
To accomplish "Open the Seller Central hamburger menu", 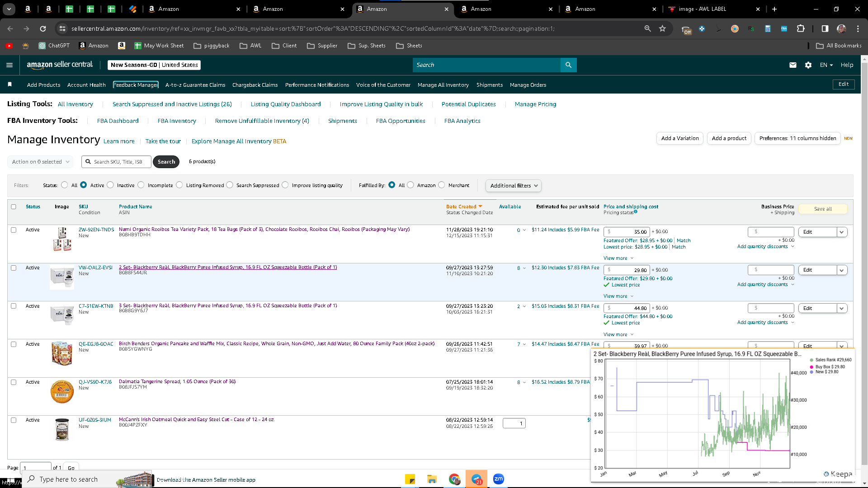I will 9,65.
